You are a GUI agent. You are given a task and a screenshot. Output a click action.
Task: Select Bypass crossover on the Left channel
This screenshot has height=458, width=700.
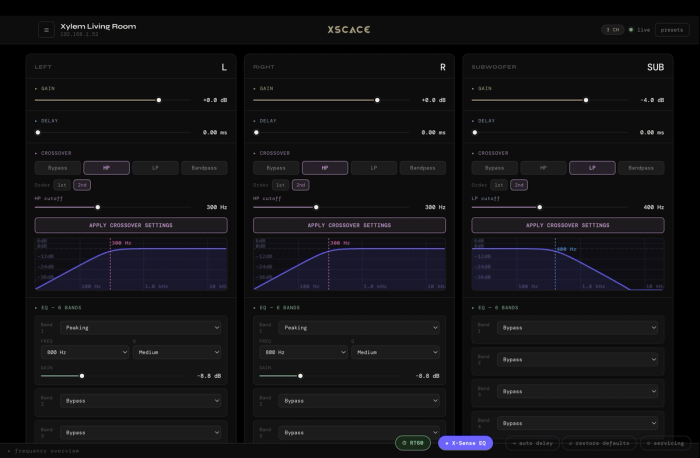(x=58, y=168)
